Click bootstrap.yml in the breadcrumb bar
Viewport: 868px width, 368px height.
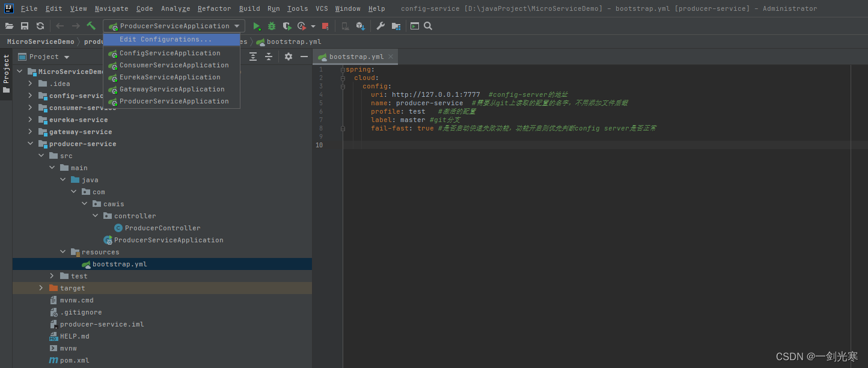289,41
